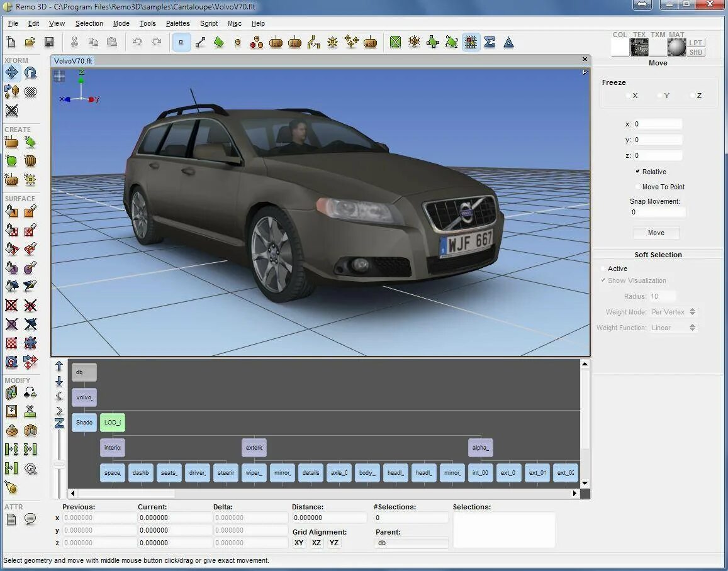Image resolution: width=728 pixels, height=571 pixels.
Task: Toggle the XY grid alignment button
Action: pos(299,543)
